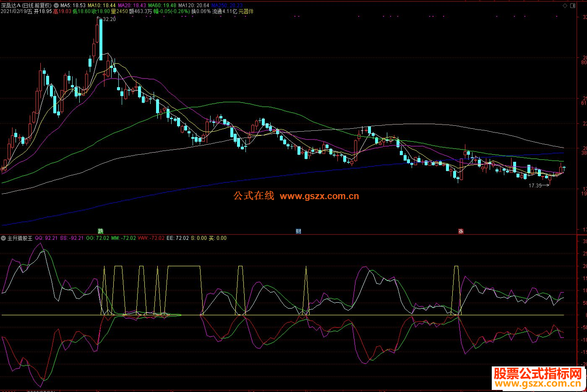Click the 32.20 high price label
Image resolution: width=587 pixels, height=392 pixels.
[109, 19]
